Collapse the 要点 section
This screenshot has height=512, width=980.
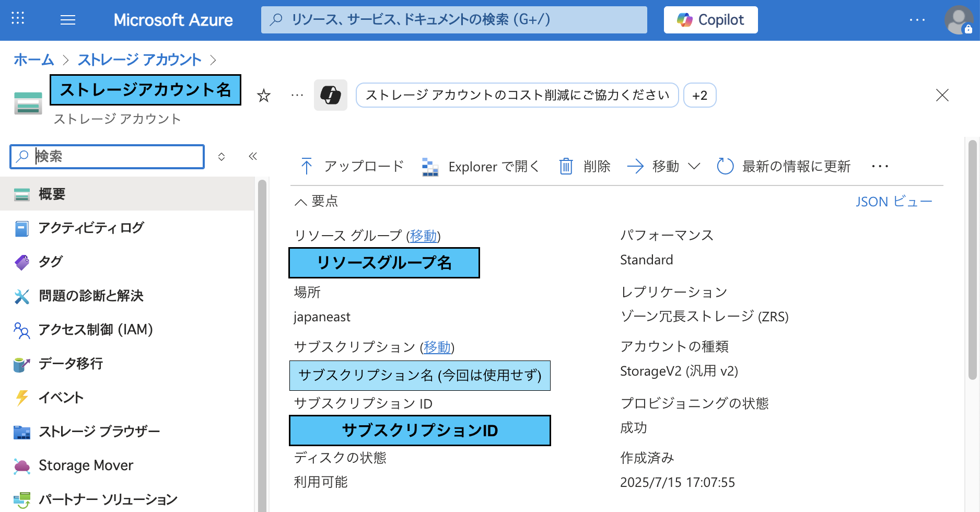click(317, 201)
